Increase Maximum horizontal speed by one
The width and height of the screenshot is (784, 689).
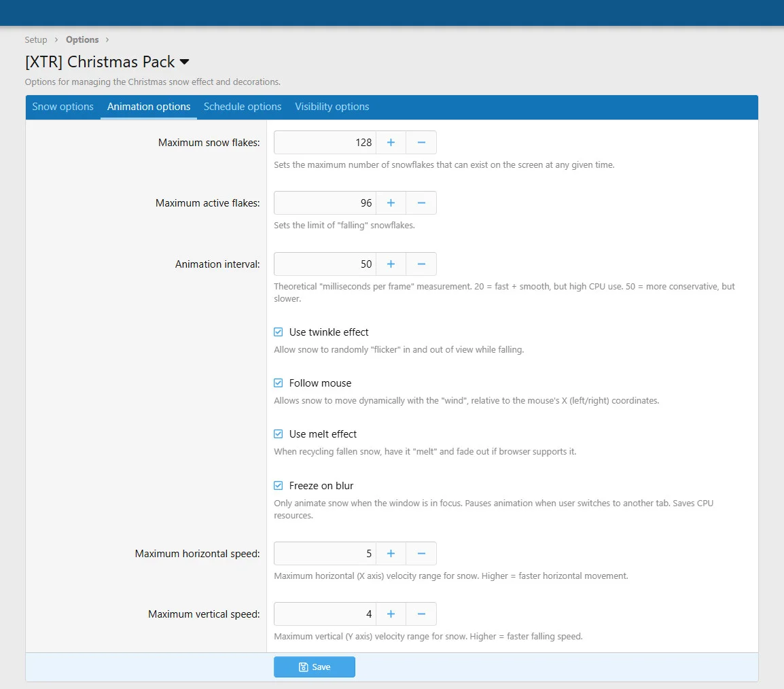pos(391,554)
